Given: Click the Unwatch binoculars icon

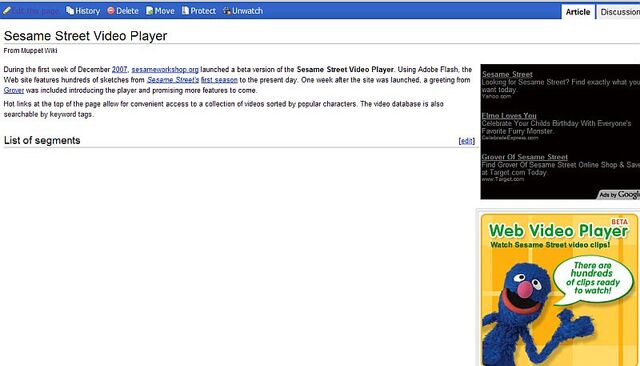Looking at the screenshot, I should point(227,11).
